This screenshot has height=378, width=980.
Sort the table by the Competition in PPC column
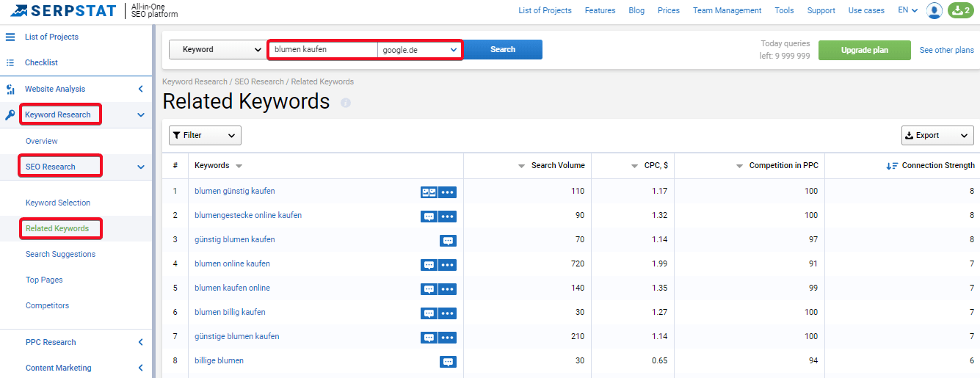tap(777, 165)
